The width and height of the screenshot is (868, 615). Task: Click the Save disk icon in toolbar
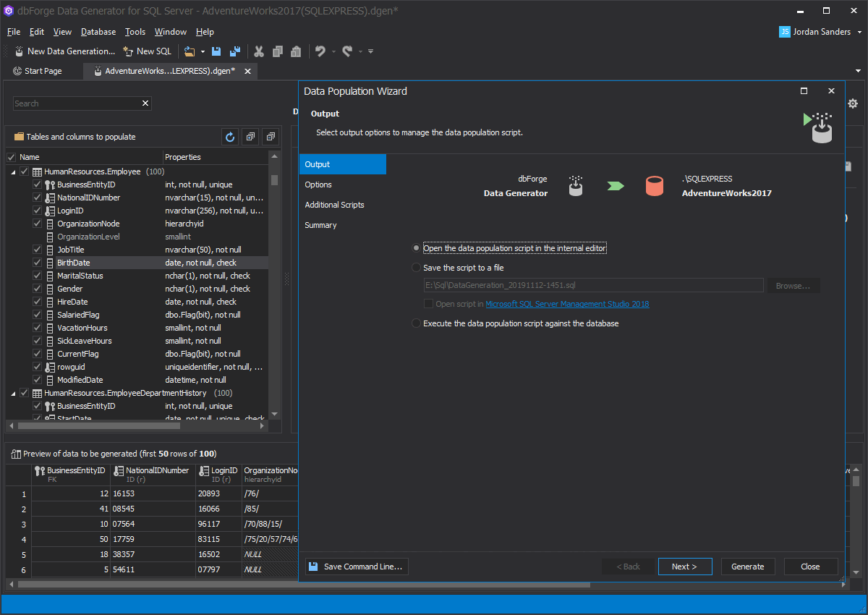(x=216, y=51)
